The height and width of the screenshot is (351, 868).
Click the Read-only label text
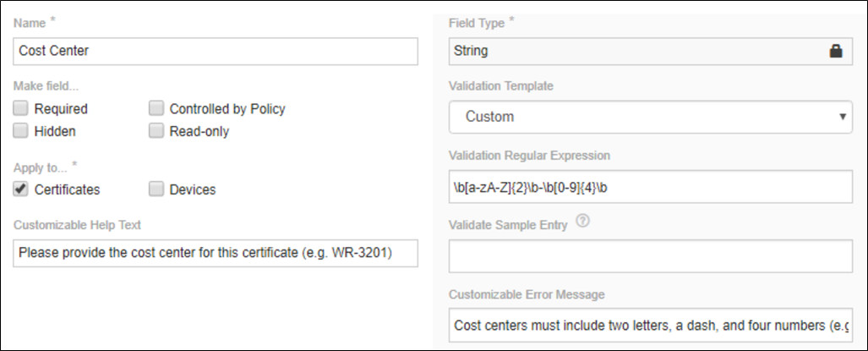point(199,132)
